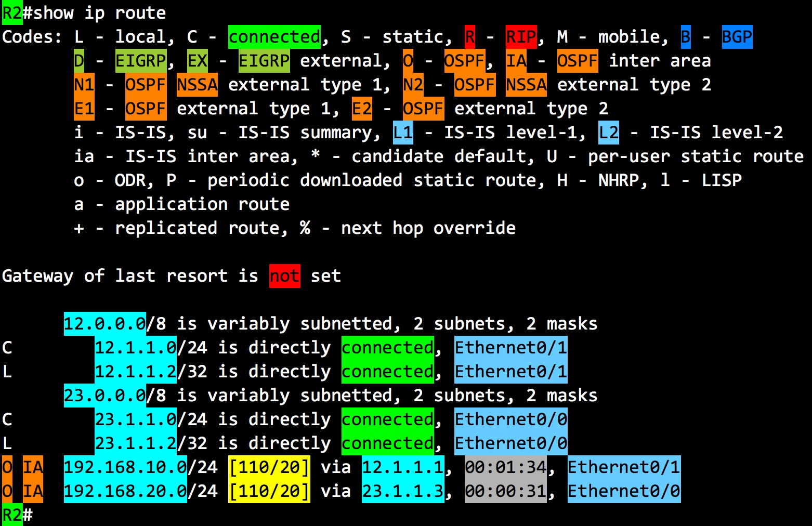Click the 'IA' code on 192.168.20.0 row
The width and height of the screenshot is (812, 526).
click(33, 491)
